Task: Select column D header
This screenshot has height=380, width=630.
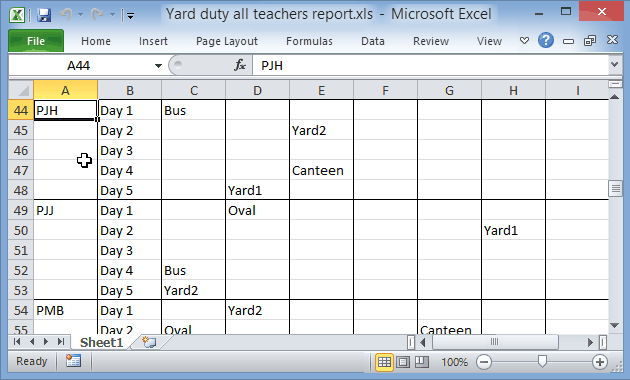Action: coord(258,90)
